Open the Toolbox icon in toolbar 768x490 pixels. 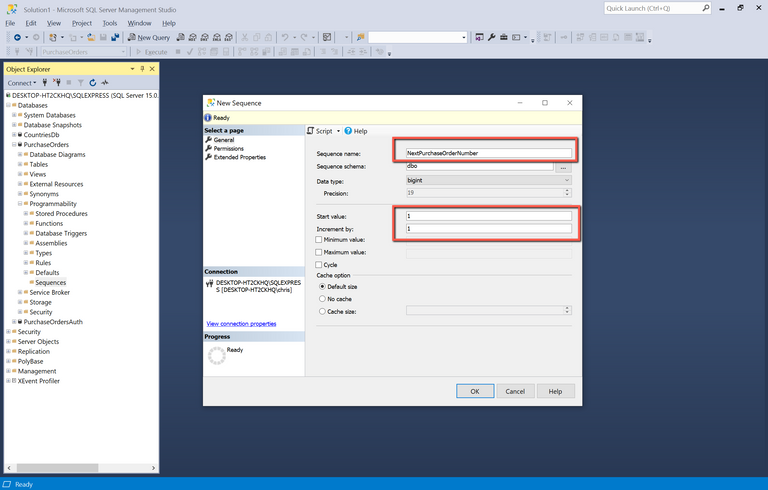pos(504,37)
